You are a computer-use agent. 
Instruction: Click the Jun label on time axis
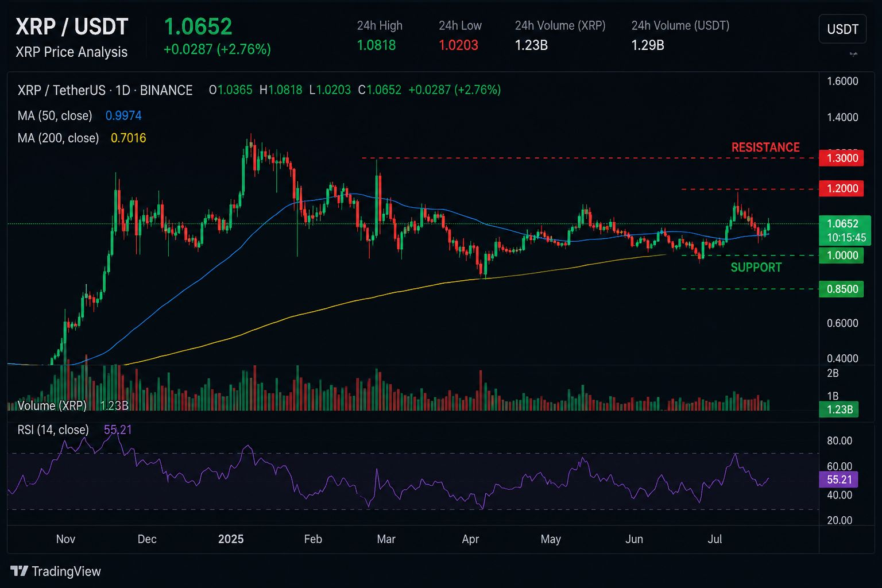634,539
